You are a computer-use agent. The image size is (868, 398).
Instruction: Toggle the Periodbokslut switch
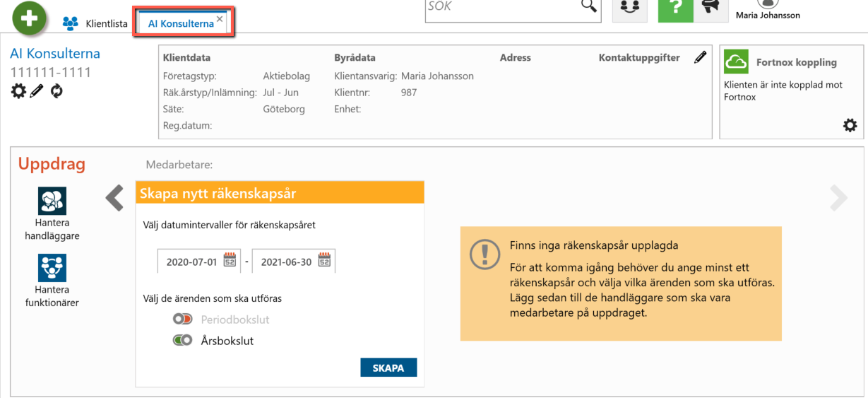point(182,320)
